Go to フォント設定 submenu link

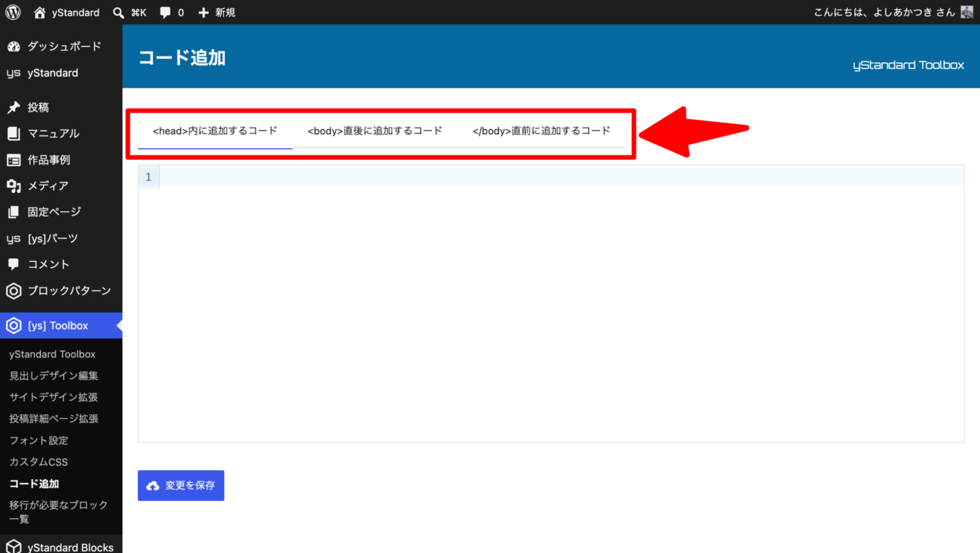click(39, 440)
